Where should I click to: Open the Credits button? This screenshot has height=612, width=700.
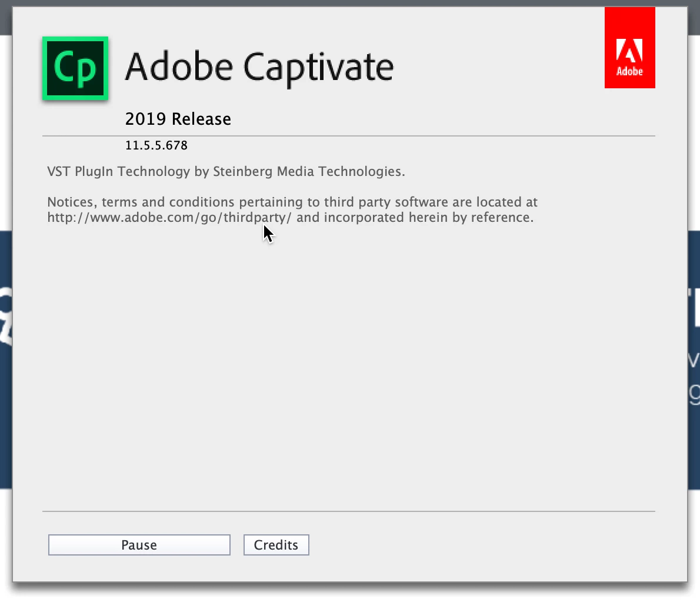[x=276, y=545]
